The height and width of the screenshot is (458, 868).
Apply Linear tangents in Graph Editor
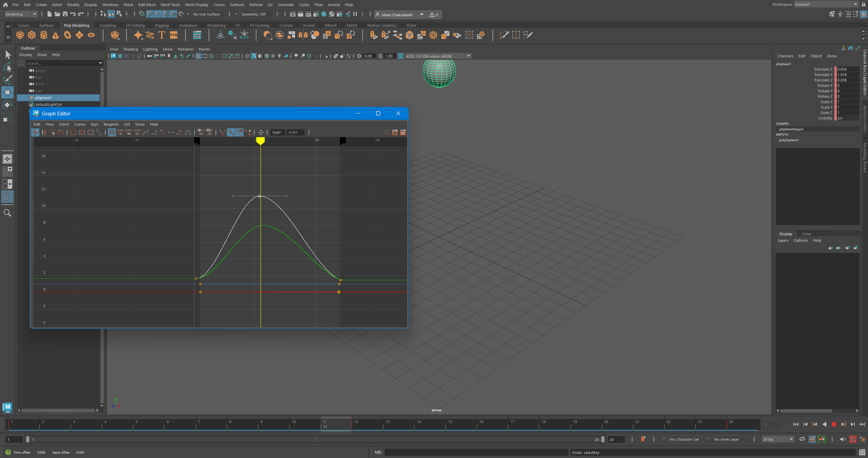(163, 133)
